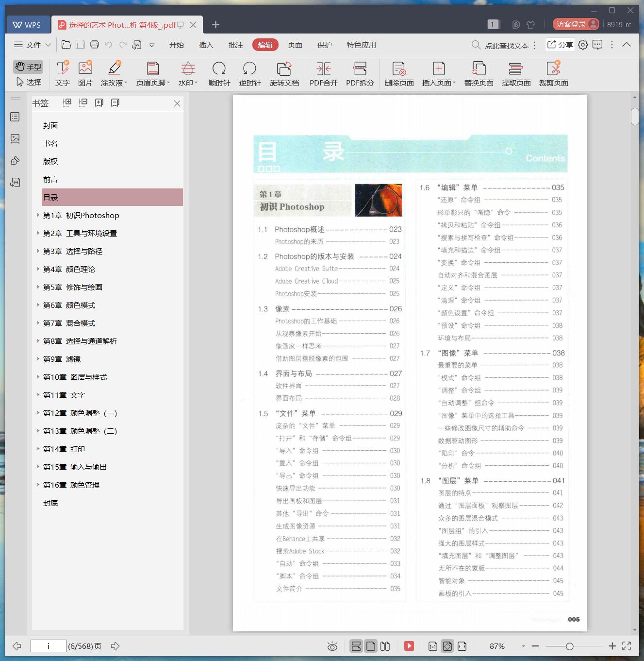Expand 第8章 选择与通道解析 bookmark

tap(38, 341)
